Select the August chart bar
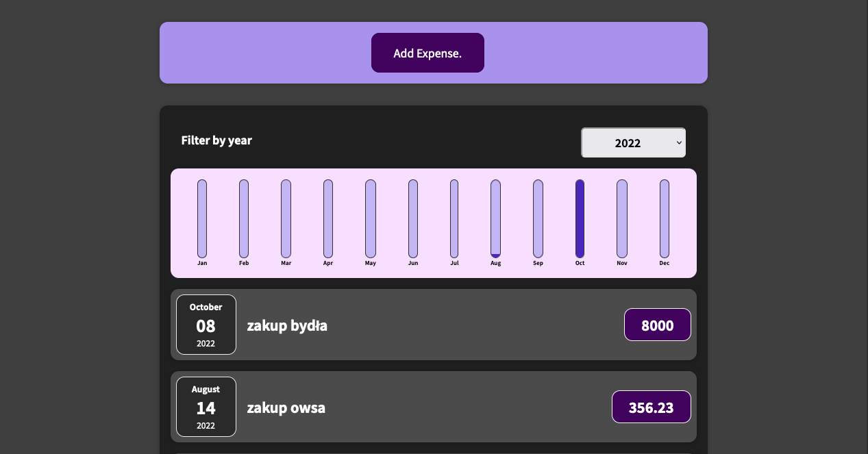Image resolution: width=868 pixels, height=454 pixels. (496, 218)
